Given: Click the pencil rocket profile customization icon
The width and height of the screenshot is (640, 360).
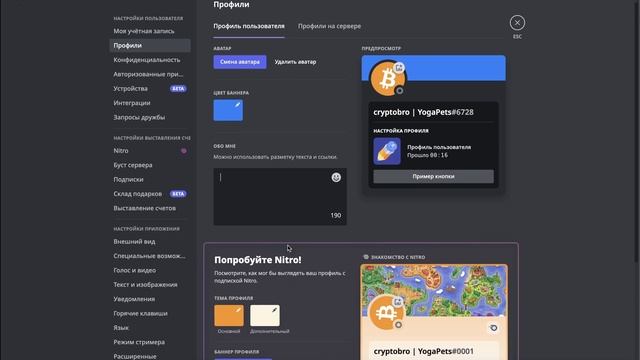Looking at the screenshot, I should [387, 151].
